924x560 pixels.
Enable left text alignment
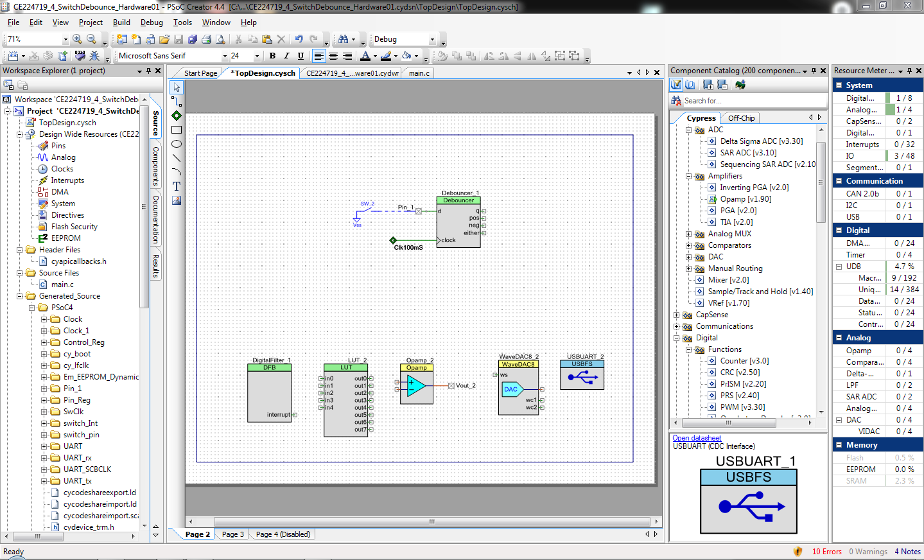pyautogui.click(x=318, y=56)
